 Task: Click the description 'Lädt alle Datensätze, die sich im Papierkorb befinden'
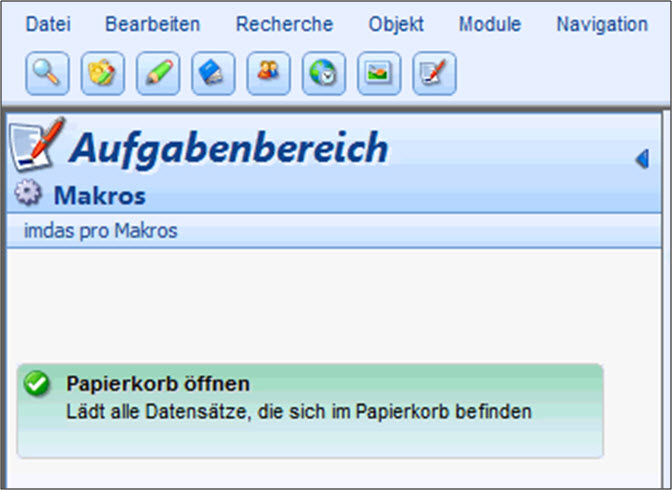(x=299, y=412)
